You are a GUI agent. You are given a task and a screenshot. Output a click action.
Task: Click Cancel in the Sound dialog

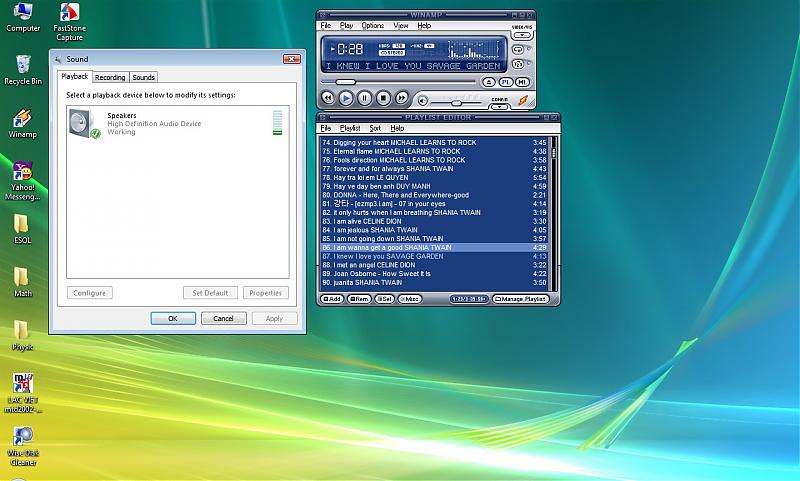coord(224,318)
